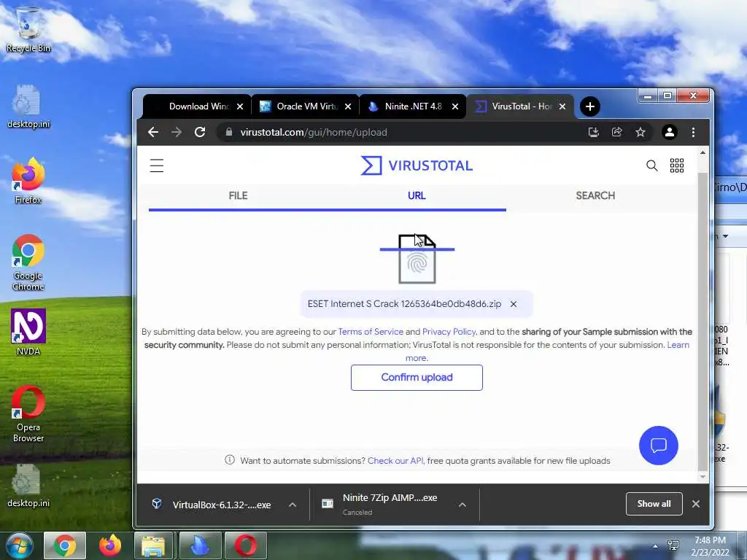Expand options for VirtualBox-6.1.32 download

pos(293,505)
